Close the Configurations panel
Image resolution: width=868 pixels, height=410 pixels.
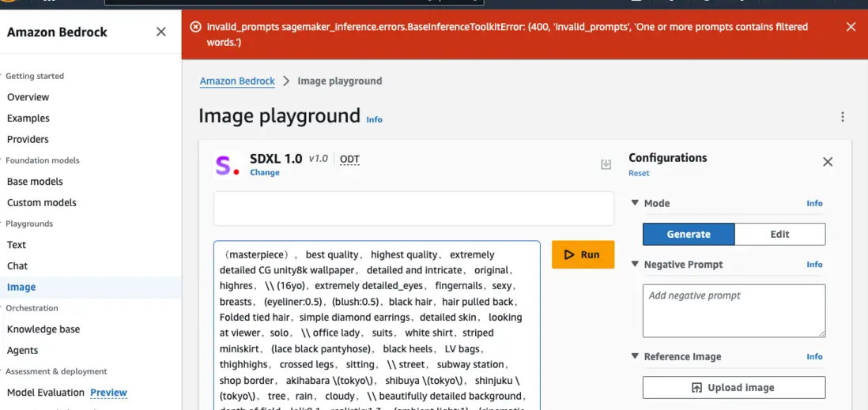828,162
